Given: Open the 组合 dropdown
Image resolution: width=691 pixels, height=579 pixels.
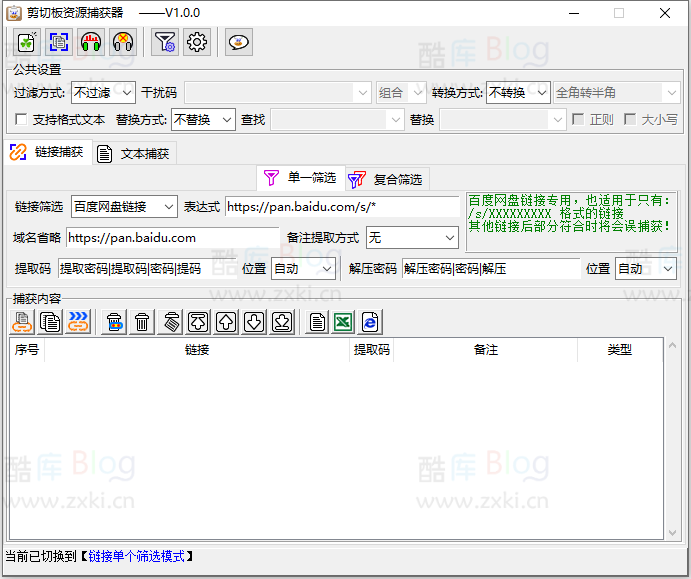Looking at the screenshot, I should pyautogui.click(x=401, y=93).
